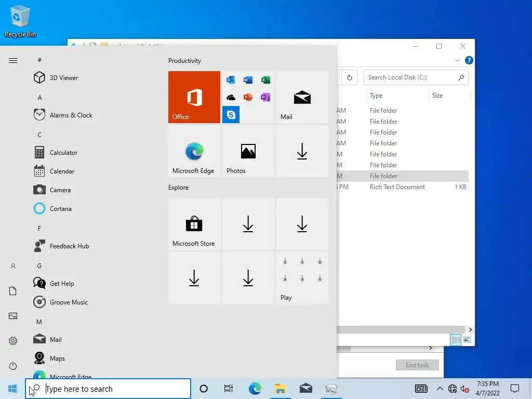Open the Mail tile in Productivity
The height and width of the screenshot is (399, 532).
click(302, 97)
